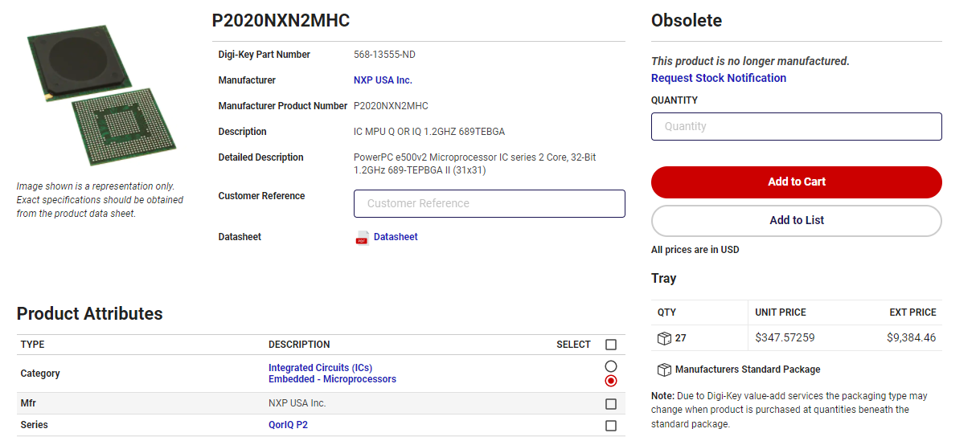The width and height of the screenshot is (980, 437).
Task: Open the Request Stock Notification link
Action: (x=719, y=78)
